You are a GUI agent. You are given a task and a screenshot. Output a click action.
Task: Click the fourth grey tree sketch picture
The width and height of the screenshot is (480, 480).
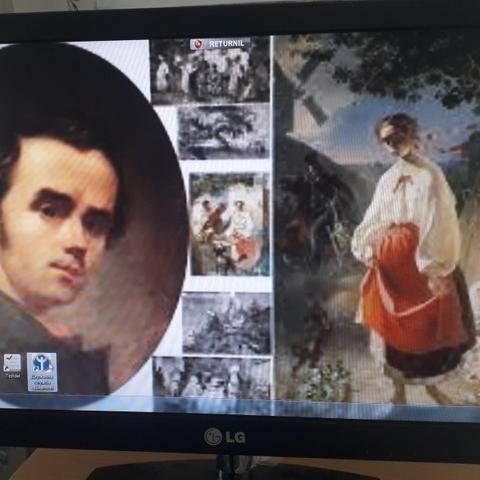tap(227, 323)
